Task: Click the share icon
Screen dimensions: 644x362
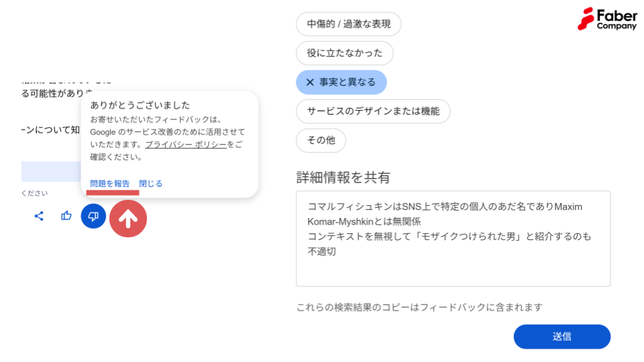Action: point(39,216)
